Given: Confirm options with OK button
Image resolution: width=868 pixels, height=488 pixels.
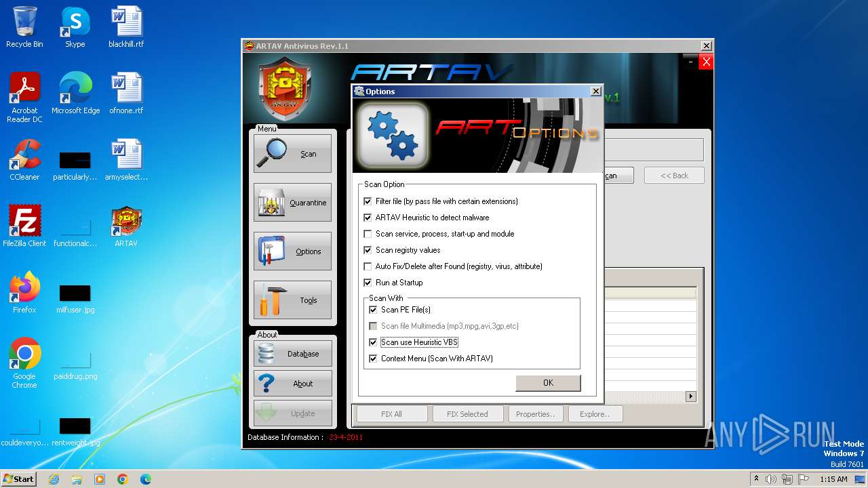Looking at the screenshot, I should click(x=548, y=383).
